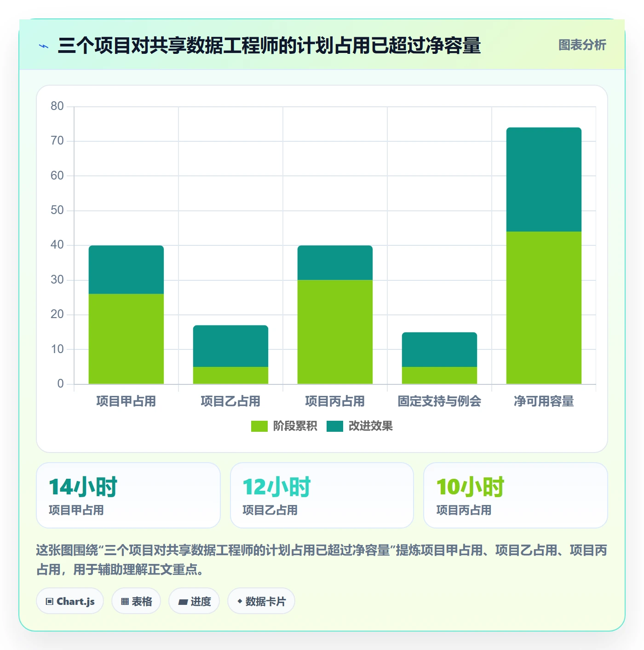Screen dimensions: 644x650
Task: Click the description paragraph starting with 这张图围绕
Action: pos(322,560)
